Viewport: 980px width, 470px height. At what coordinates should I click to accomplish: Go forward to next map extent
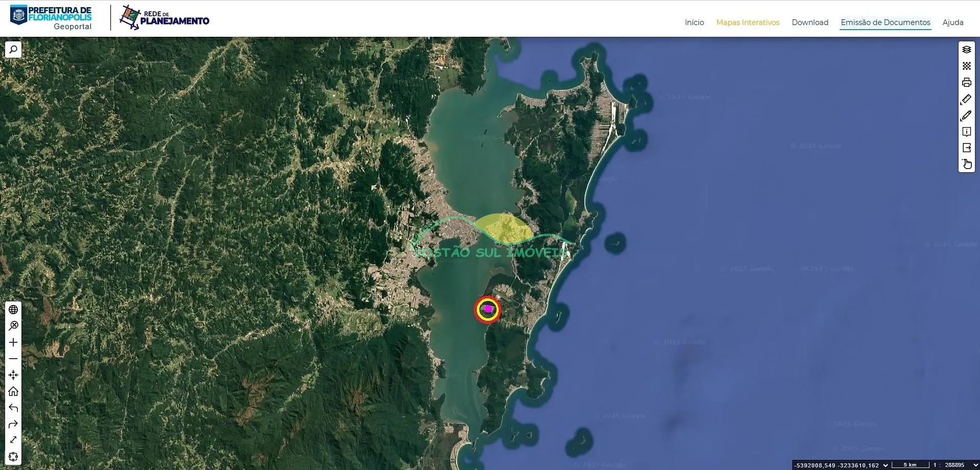pyautogui.click(x=13, y=424)
